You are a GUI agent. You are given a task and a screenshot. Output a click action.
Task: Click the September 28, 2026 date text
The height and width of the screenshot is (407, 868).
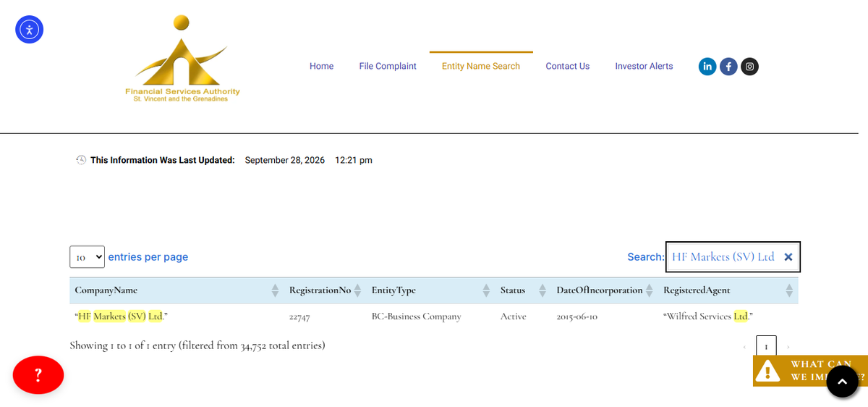pyautogui.click(x=285, y=160)
